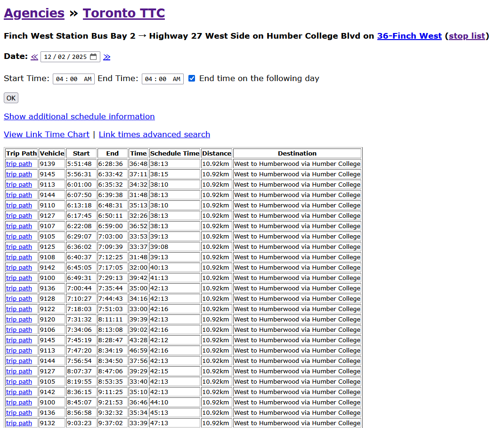504x428 pixels.
Task: Open trip path for vehicle 9132
Action: [x=19, y=423]
